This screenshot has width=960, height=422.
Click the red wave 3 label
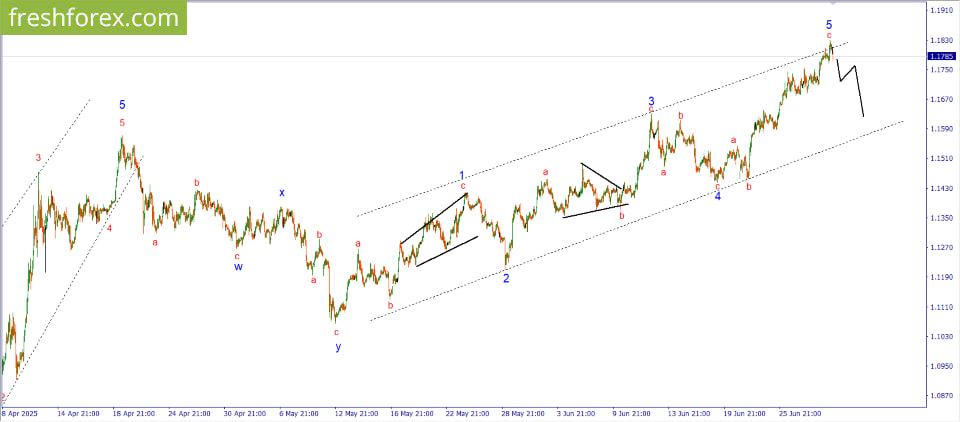pyautogui.click(x=38, y=158)
